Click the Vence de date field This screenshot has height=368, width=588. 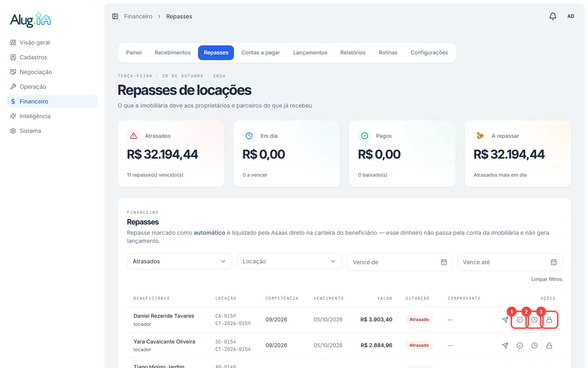pos(399,262)
